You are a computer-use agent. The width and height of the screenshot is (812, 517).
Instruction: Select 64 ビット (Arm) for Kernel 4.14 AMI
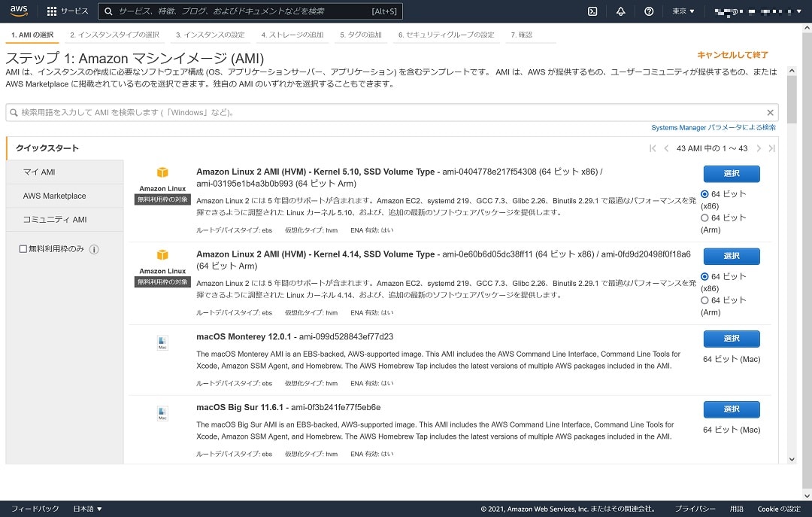tap(704, 300)
